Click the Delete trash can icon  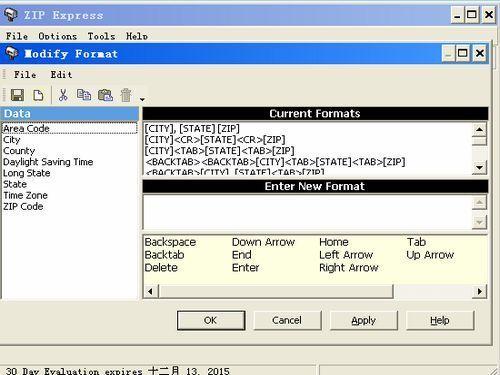pos(126,95)
